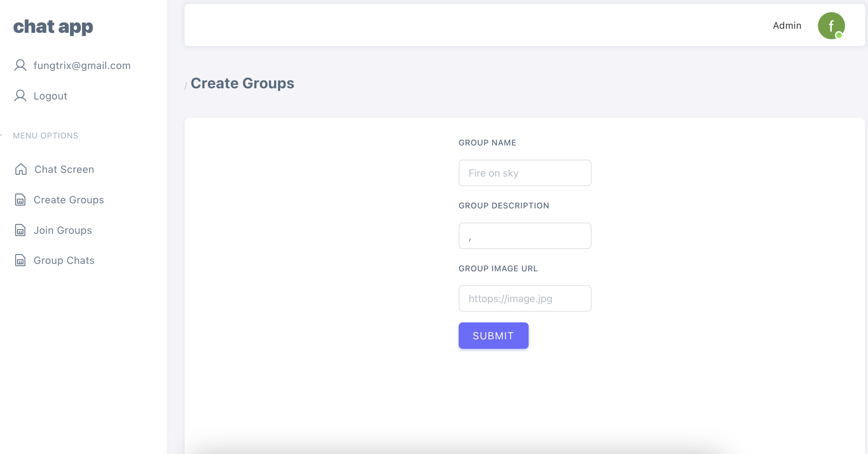Click the green online status dot

pyautogui.click(x=839, y=35)
